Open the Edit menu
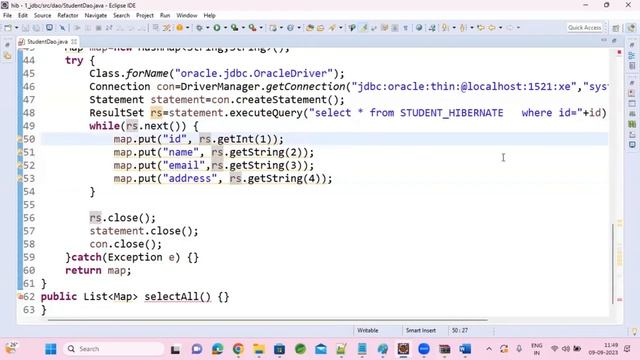Viewport: 640px width, 360px height. (23, 16)
